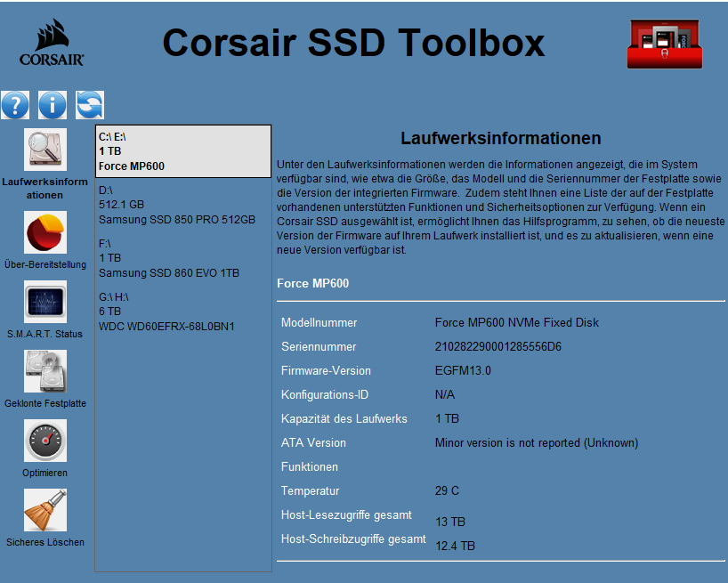Select G:\ H:\ WDC WD60EFRX drive
The width and height of the screenshot is (728, 583).
point(183,312)
